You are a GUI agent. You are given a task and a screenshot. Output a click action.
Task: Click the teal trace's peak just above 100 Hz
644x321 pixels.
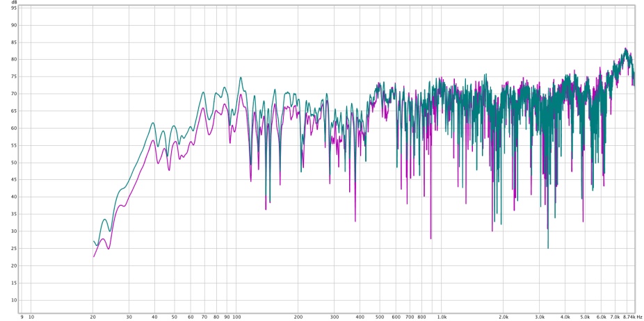point(241,77)
